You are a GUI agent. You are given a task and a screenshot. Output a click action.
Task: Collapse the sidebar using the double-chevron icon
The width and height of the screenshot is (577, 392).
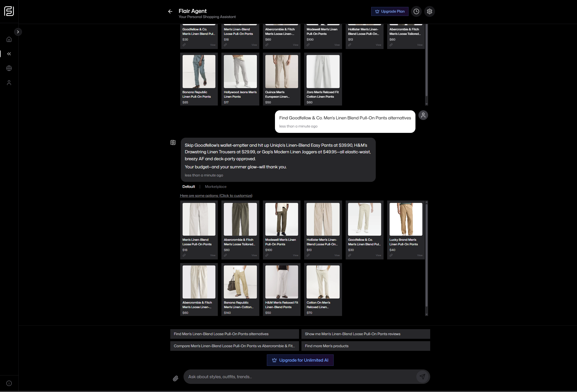coord(9,54)
